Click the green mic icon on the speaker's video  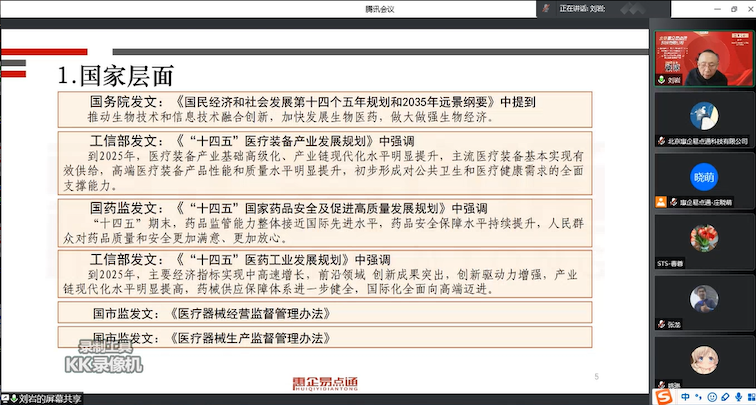[x=661, y=81]
